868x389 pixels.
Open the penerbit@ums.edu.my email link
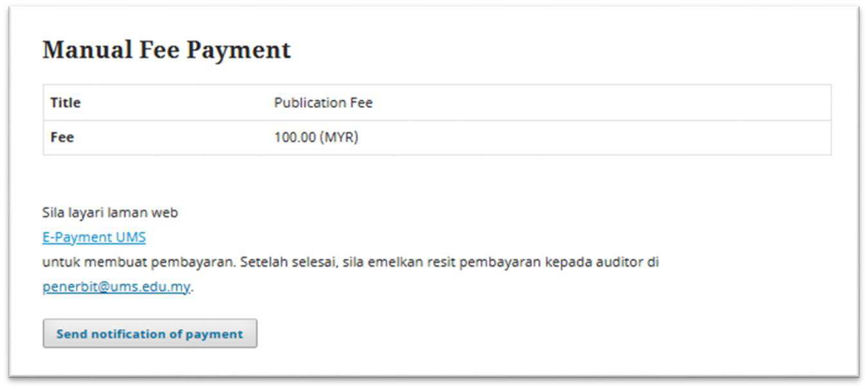(117, 287)
